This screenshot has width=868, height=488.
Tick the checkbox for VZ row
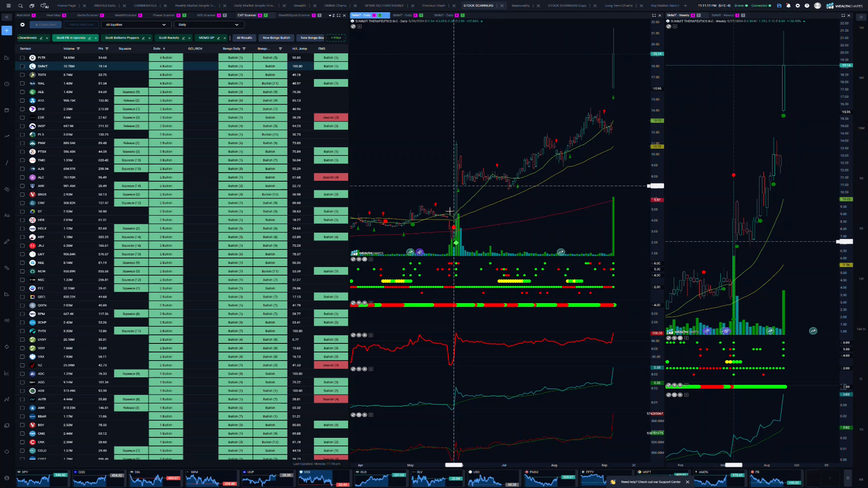[22, 365]
